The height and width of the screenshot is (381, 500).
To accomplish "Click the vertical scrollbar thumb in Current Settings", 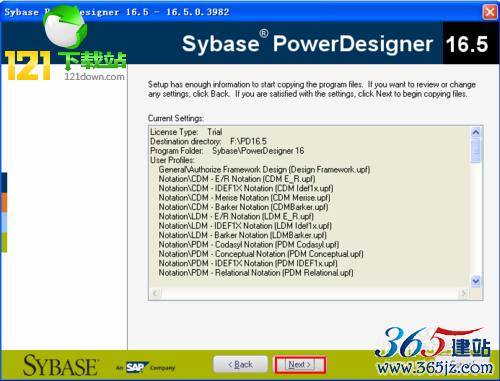I will click(x=476, y=151).
